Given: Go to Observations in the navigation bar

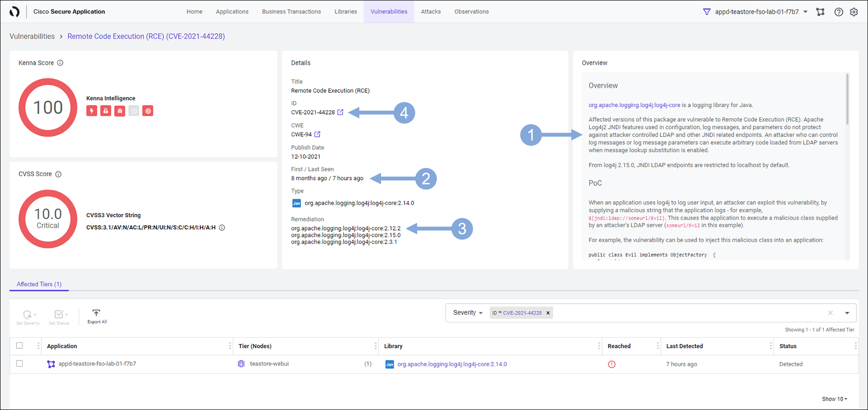Looking at the screenshot, I should [472, 12].
